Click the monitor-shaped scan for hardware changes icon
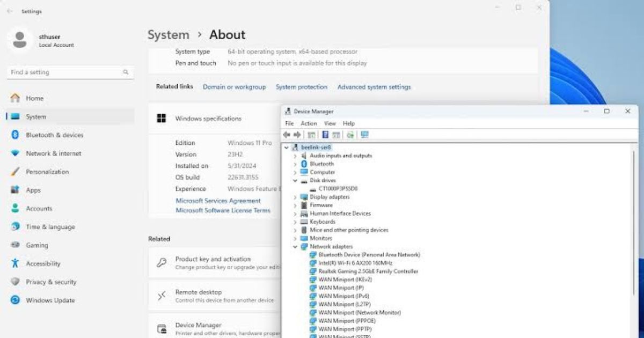This screenshot has height=338, width=644. tap(364, 135)
